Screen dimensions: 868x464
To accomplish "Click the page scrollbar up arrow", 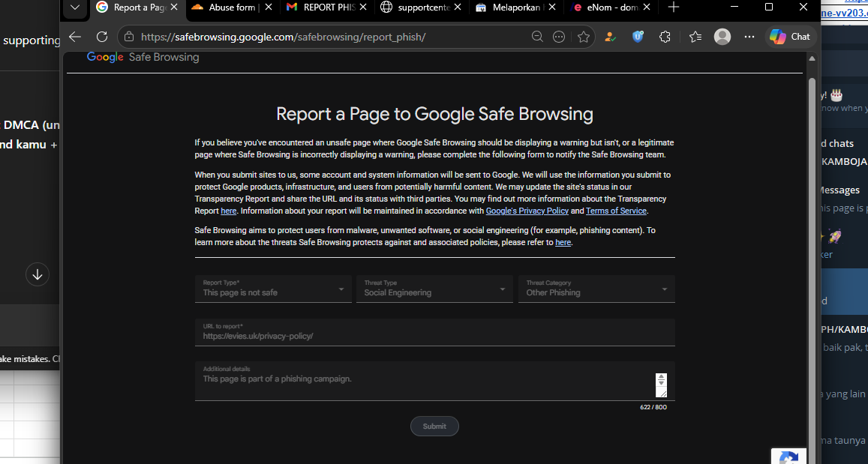I will pyautogui.click(x=812, y=58).
